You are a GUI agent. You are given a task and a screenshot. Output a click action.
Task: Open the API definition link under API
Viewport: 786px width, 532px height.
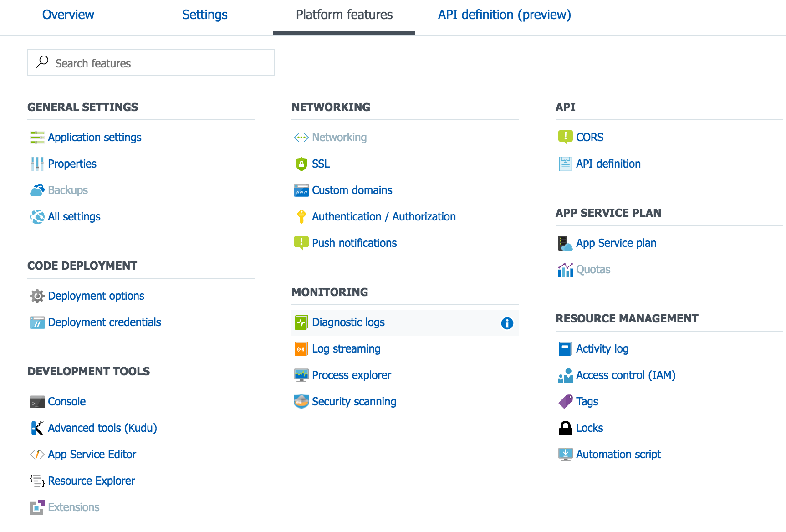click(x=608, y=164)
